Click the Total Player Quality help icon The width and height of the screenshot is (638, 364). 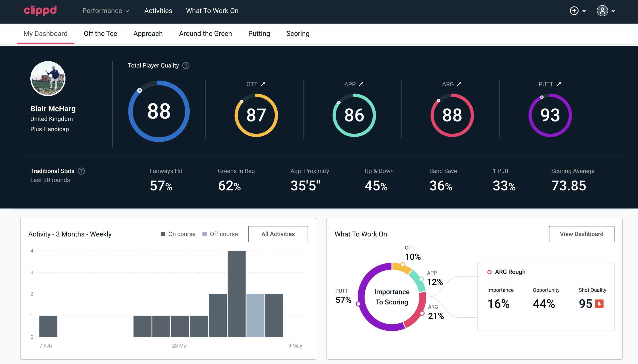pyautogui.click(x=185, y=65)
